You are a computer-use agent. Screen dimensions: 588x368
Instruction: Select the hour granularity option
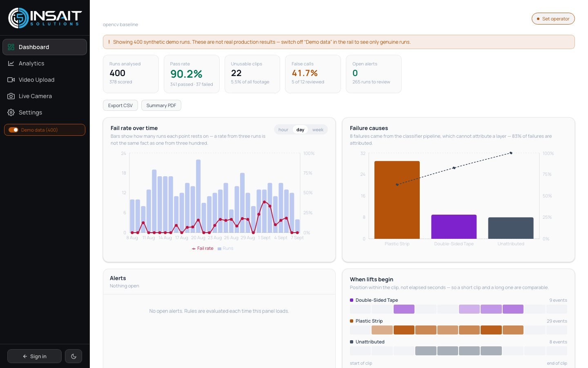click(283, 130)
